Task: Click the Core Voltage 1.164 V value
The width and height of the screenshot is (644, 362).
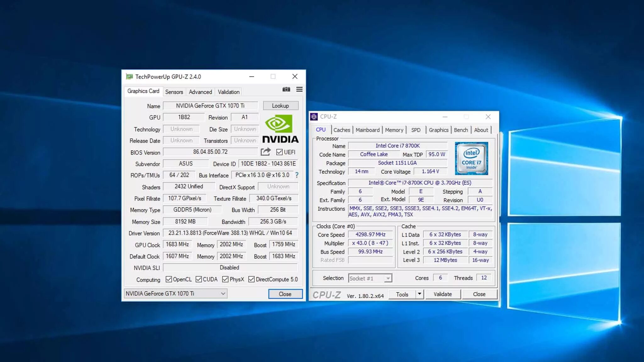Action: (x=430, y=171)
